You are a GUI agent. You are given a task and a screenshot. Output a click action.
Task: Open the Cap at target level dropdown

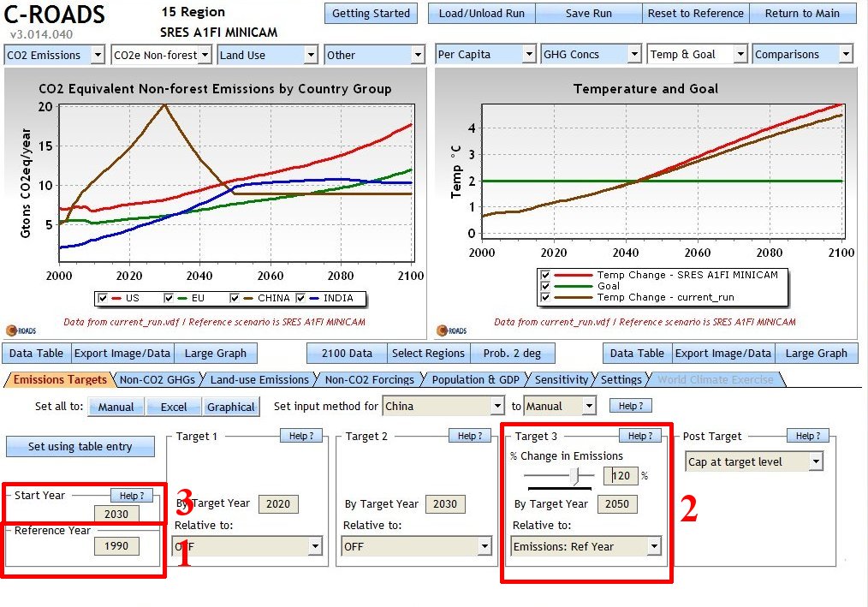755,462
